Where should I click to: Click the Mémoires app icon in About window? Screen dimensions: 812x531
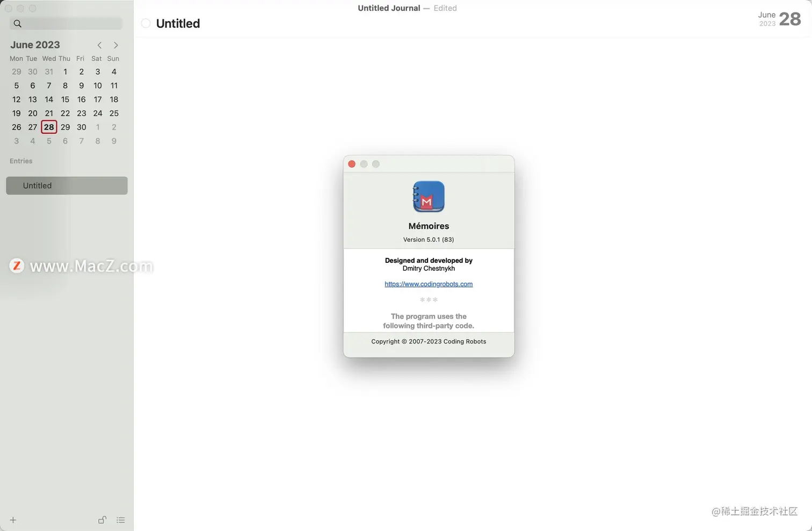point(429,197)
